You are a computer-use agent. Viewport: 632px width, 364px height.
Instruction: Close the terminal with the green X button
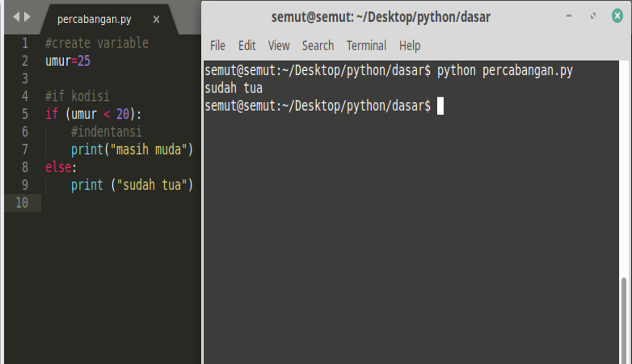617,16
